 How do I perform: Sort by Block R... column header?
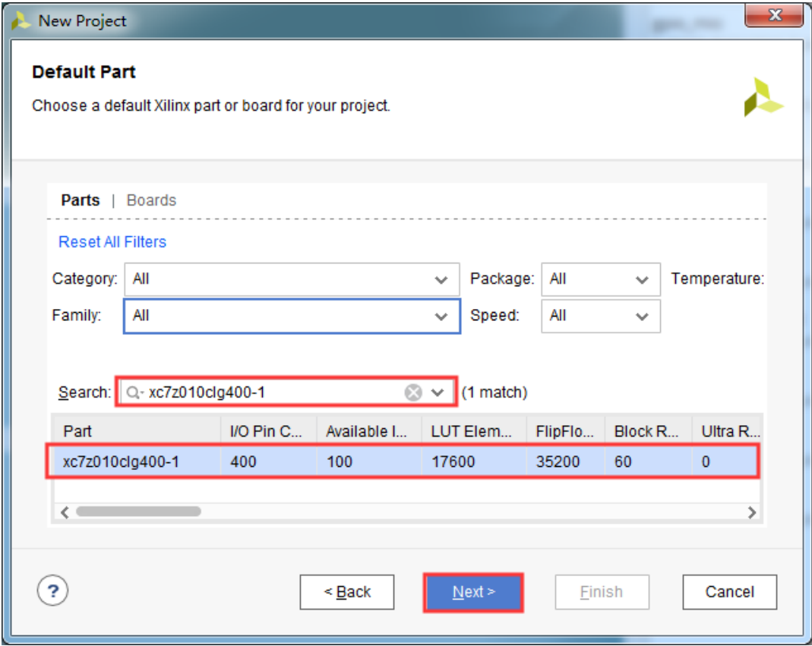pos(649,430)
